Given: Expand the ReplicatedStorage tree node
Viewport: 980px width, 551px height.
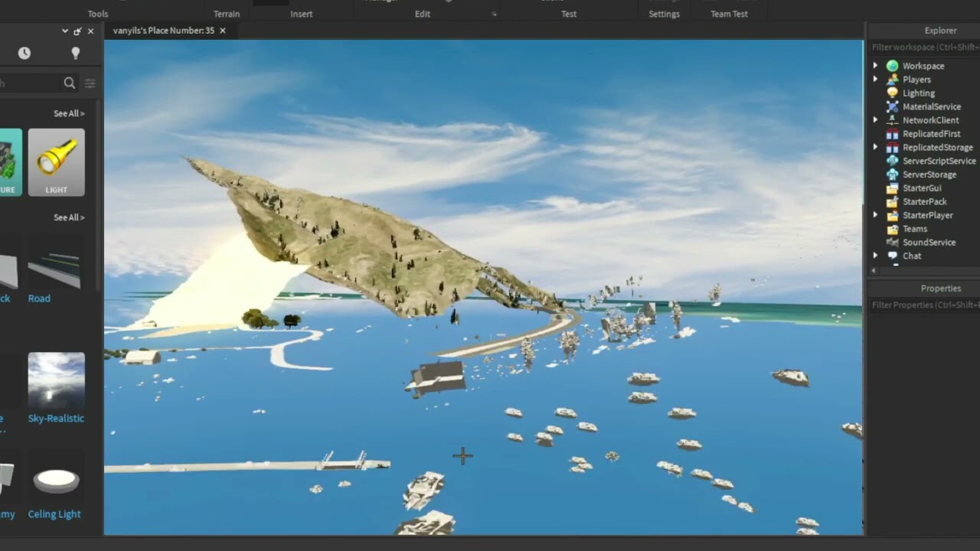Looking at the screenshot, I should tap(875, 147).
